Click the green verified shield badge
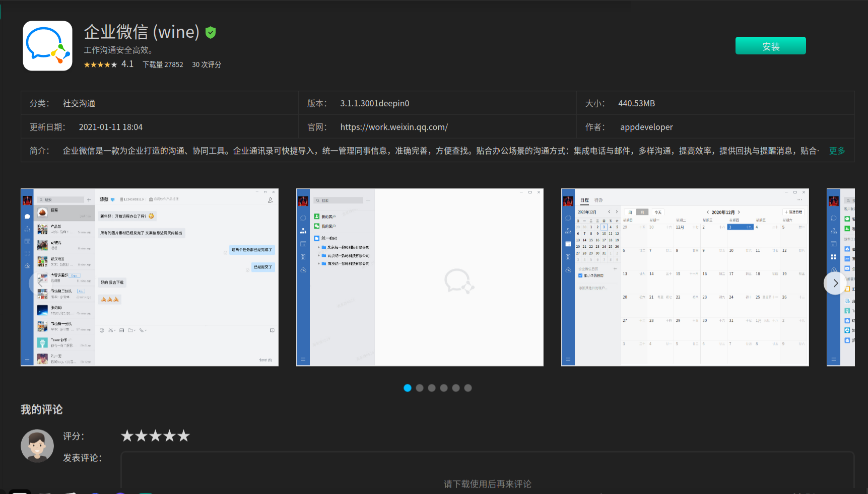Screen dimensions: 868x494 coord(211,33)
